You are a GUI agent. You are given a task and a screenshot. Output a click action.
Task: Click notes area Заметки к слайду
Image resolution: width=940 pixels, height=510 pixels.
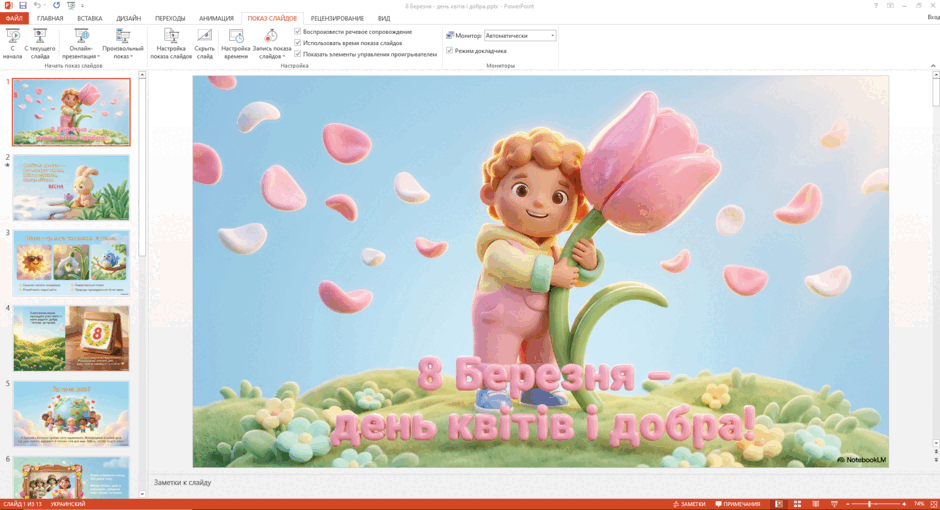click(x=182, y=482)
